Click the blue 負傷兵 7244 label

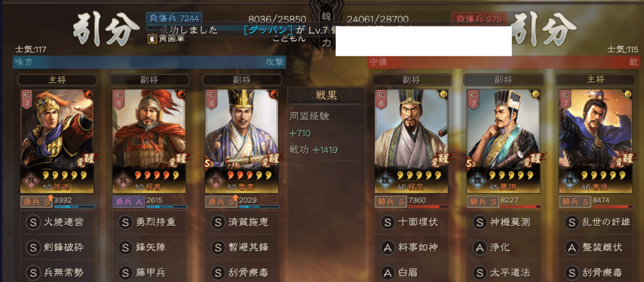[174, 18]
